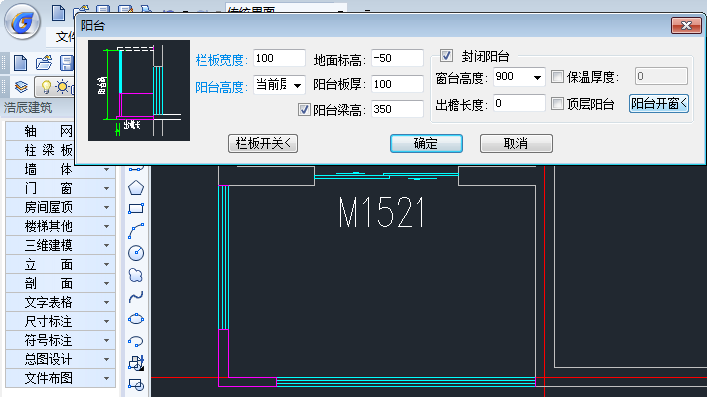Select the rectangle drawing tool
Image resolution: width=707 pixels, height=397 pixels.
(136, 209)
